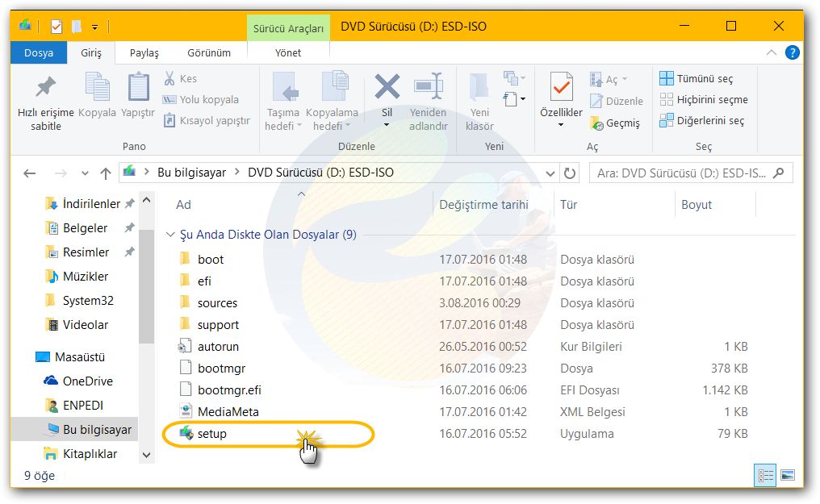The width and height of the screenshot is (820, 504).
Task: Select the support folder
Action: coord(218,325)
